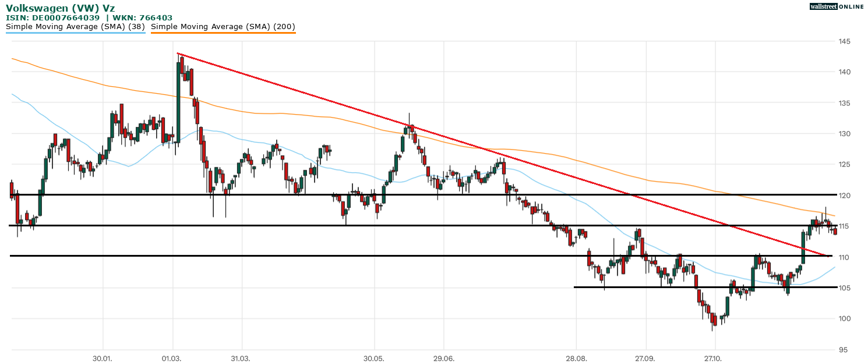Click the start of the red downtrend line
Screen dimensions: 868x362
(x=178, y=54)
